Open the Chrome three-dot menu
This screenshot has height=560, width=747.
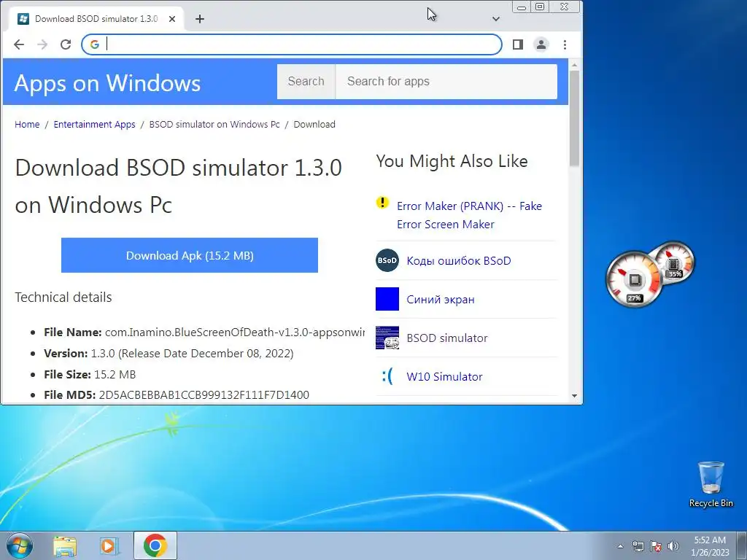(x=565, y=44)
